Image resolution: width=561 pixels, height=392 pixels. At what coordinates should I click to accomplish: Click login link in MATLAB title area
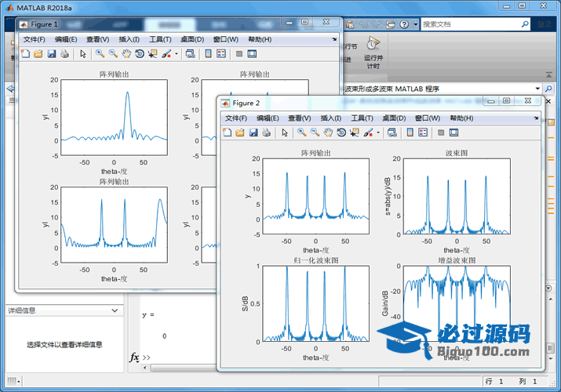coord(545,24)
